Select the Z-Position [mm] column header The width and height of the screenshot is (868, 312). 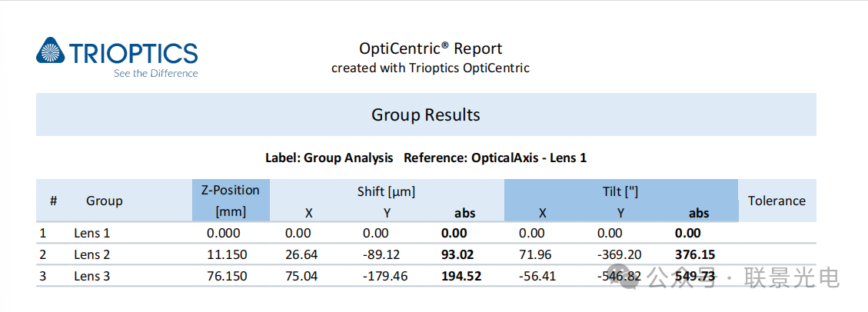tap(231, 200)
